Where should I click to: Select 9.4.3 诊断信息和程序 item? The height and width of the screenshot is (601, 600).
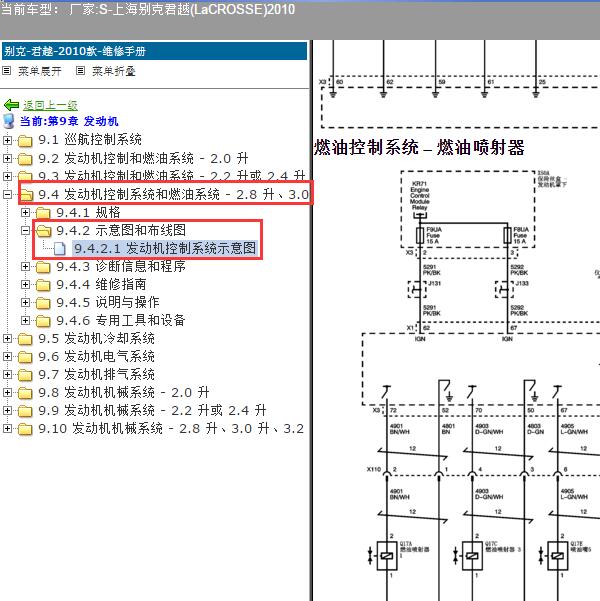point(121,266)
